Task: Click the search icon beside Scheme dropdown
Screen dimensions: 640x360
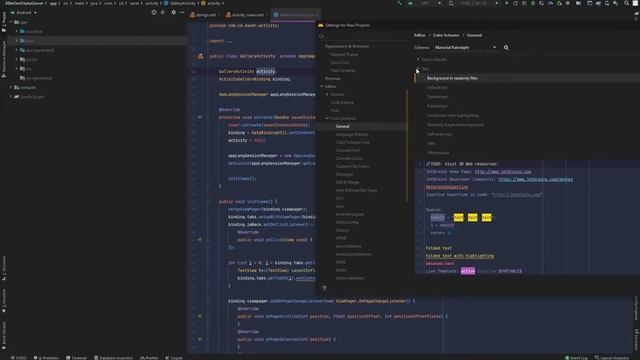Action: [x=506, y=47]
